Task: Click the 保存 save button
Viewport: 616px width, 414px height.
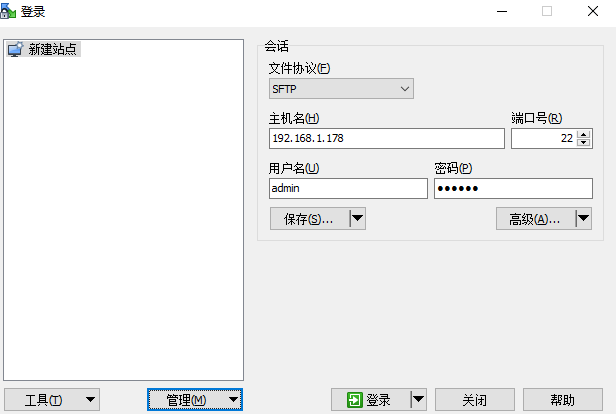Action: [x=310, y=219]
